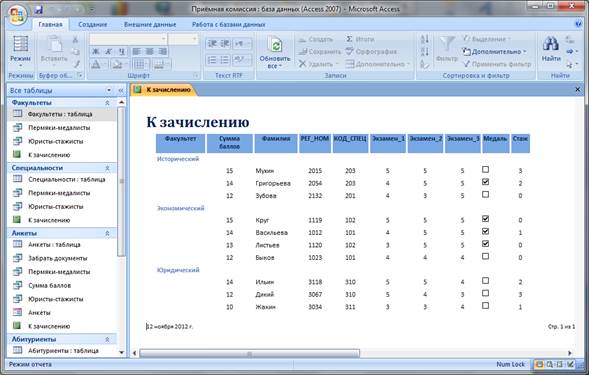Click Удалить record button
The image size is (589, 375).
(318, 64)
